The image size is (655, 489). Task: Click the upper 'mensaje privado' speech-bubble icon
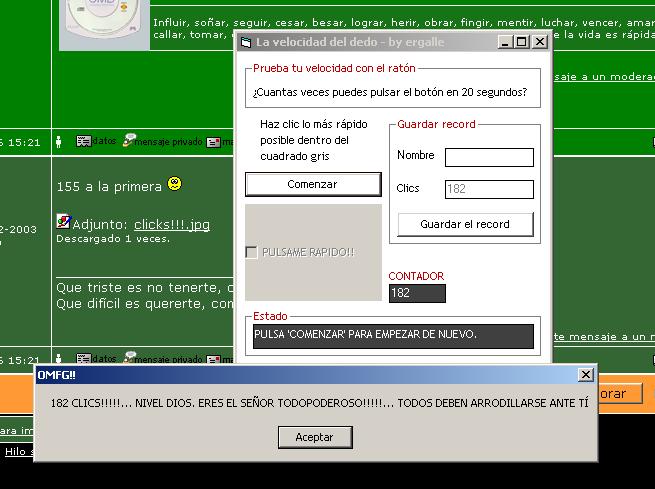tap(128, 140)
